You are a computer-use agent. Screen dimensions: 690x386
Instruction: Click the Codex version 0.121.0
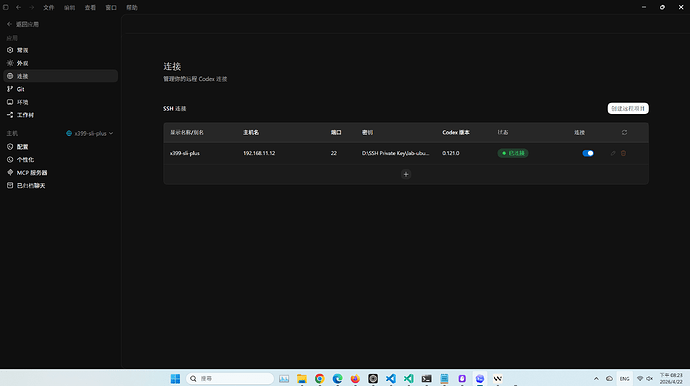[x=451, y=153]
